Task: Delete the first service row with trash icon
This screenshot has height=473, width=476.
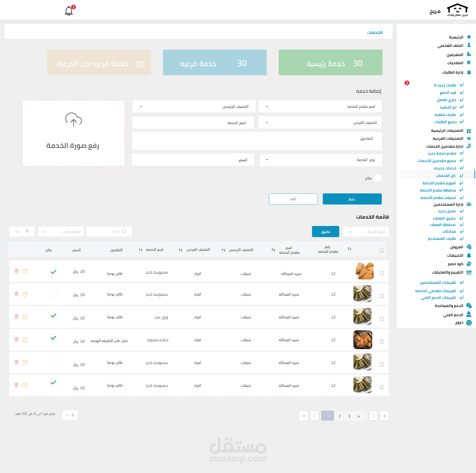Action: click(x=17, y=271)
